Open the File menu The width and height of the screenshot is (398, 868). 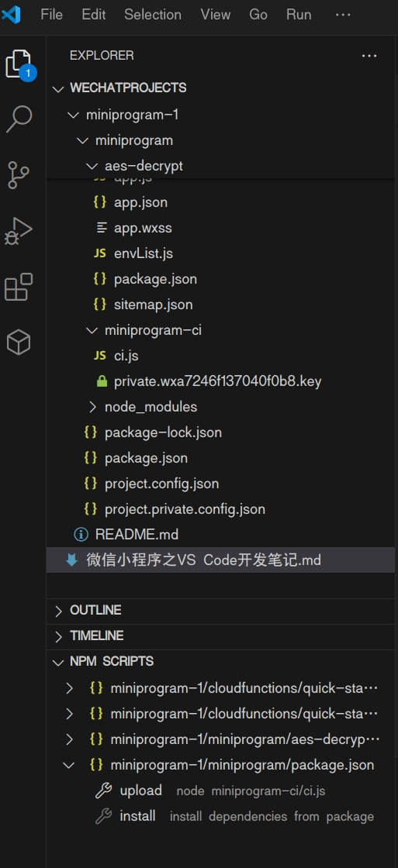point(51,15)
